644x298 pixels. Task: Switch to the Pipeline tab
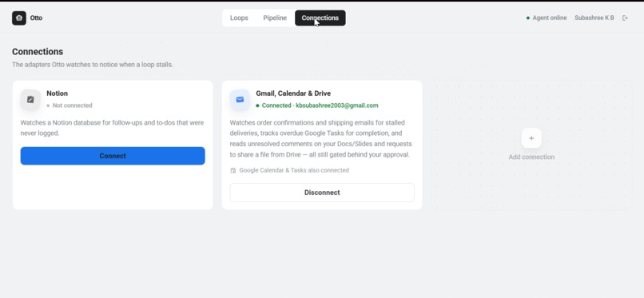click(275, 18)
